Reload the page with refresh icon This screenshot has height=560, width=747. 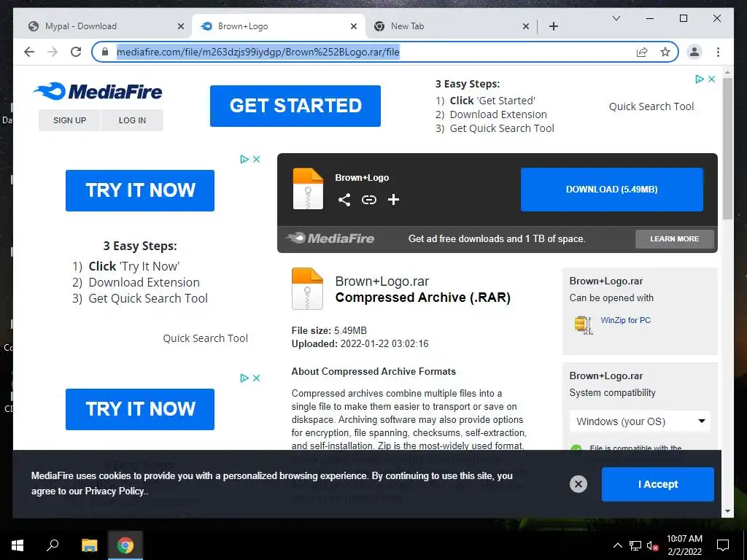pos(76,52)
